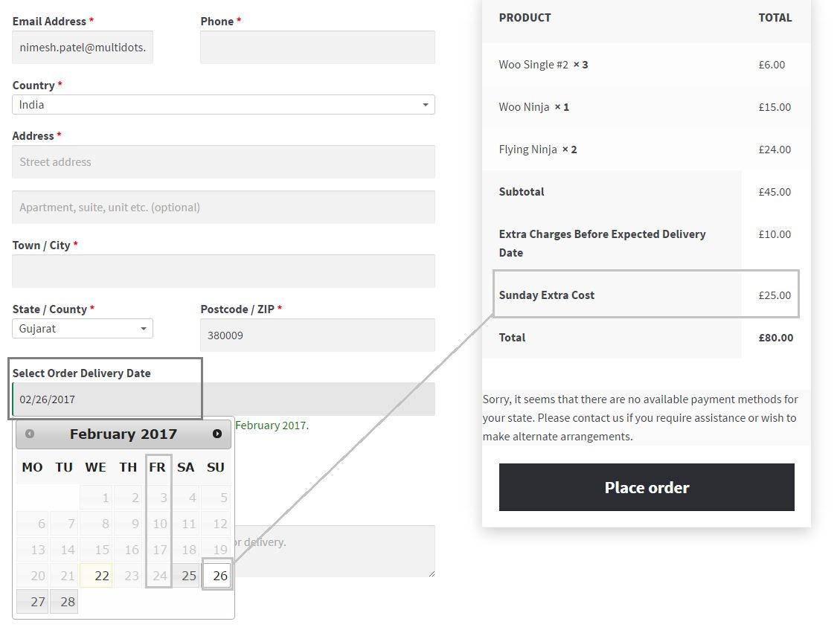This screenshot has height=636, width=840.
Task: Click the Postcode / ZIP field
Action: point(318,335)
